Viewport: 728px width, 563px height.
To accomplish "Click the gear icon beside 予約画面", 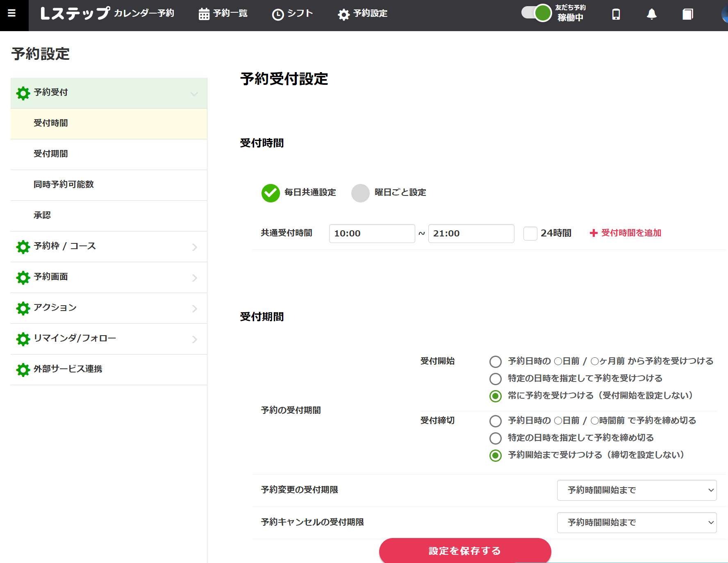I will [23, 277].
